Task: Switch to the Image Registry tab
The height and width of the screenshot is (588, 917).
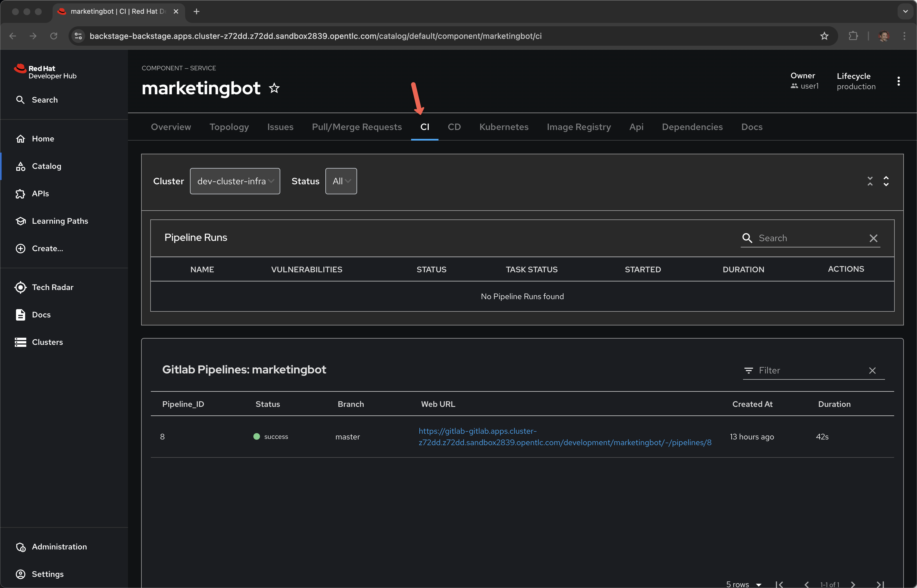Action: (578, 127)
